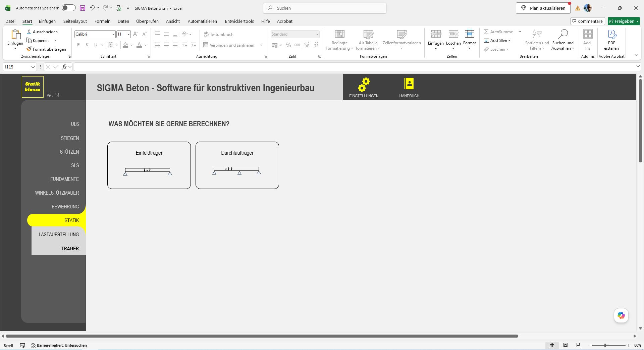Click the horizontal scrollbar thumb
The width and height of the screenshot is (644, 350).
(x=262, y=336)
